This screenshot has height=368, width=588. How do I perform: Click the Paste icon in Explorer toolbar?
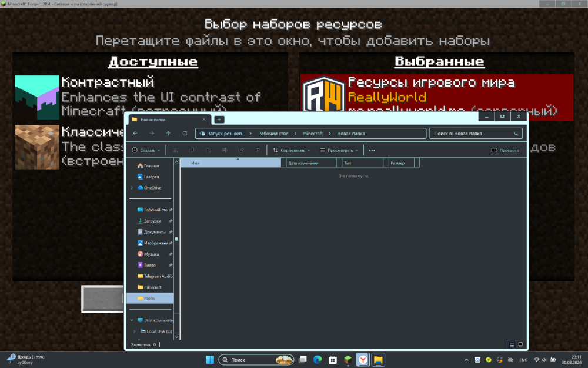pyautogui.click(x=208, y=150)
